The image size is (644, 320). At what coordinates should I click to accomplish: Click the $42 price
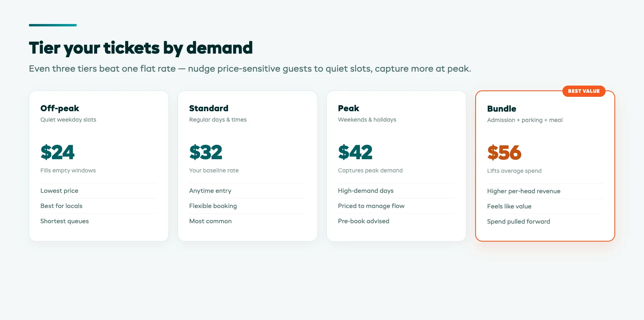[355, 152]
